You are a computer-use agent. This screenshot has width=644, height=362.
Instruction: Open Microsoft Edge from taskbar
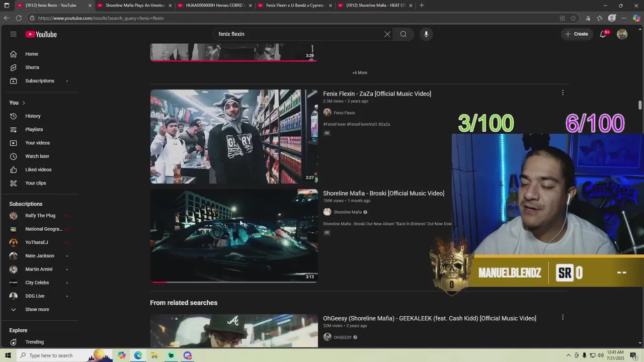coord(138,355)
